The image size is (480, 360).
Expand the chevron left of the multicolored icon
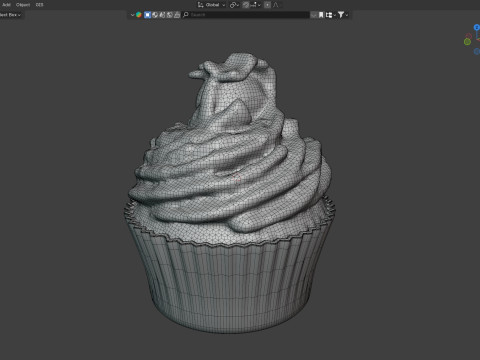click(x=132, y=15)
